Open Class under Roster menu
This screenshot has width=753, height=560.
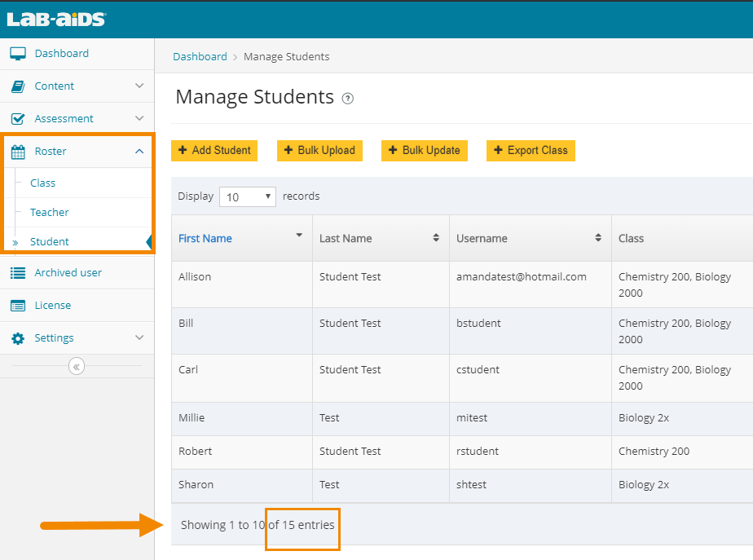[43, 183]
